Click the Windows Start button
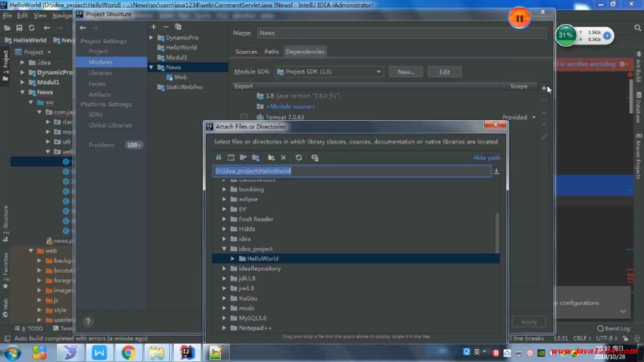 click(12, 352)
